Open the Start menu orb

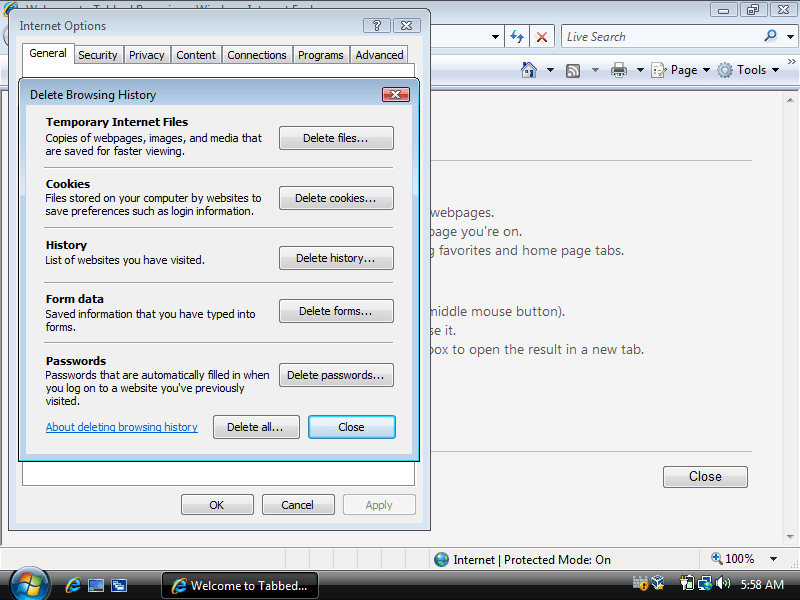pyautogui.click(x=28, y=584)
